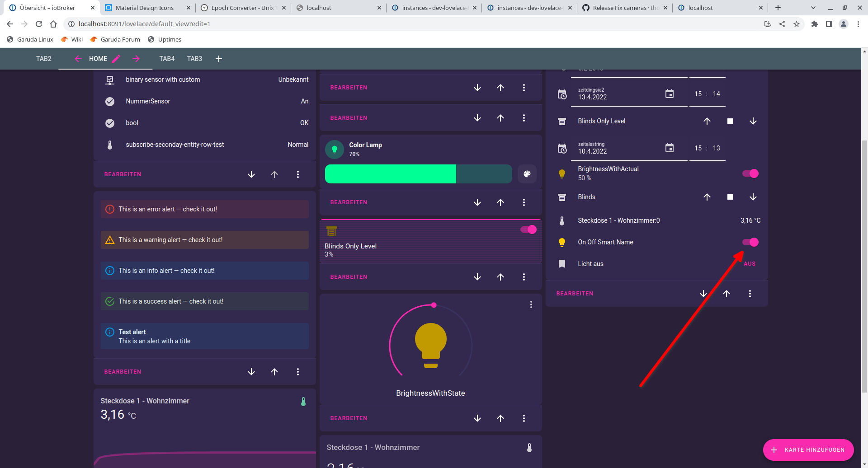This screenshot has height=468, width=868.
Task: Open Chrome extensions puzzle icon
Action: (x=815, y=24)
